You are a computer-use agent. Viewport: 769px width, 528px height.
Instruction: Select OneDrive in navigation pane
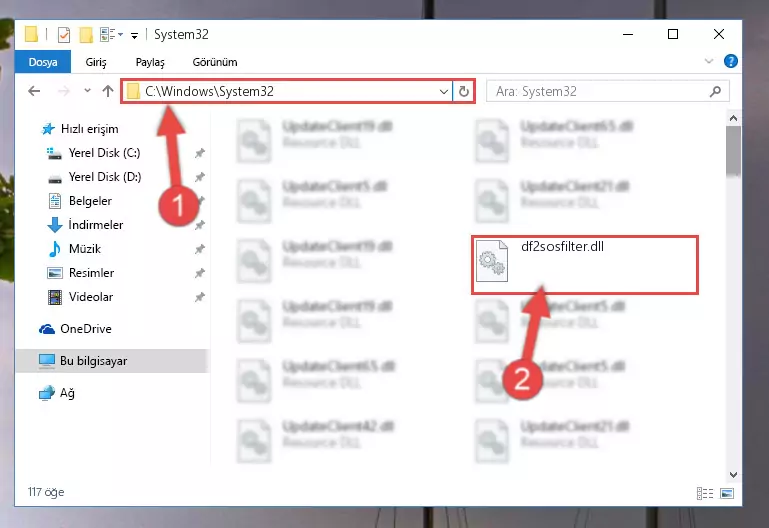pos(85,329)
